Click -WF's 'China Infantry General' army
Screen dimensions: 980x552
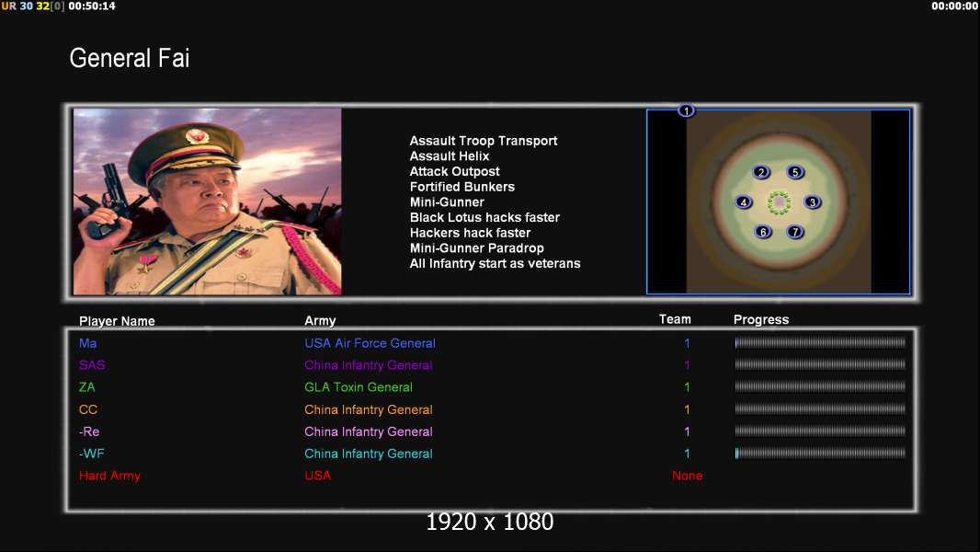tap(368, 454)
